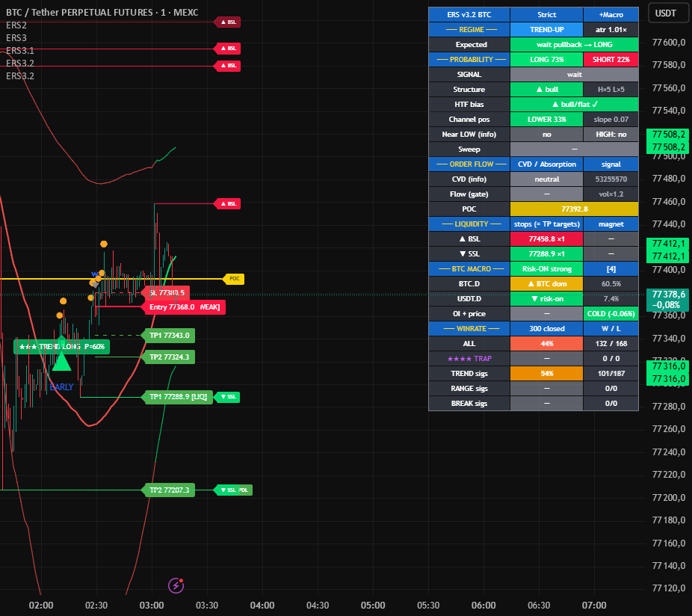This screenshot has height=616, width=692.
Task: Click the SHORT 22% probability cell
Action: 611,60
